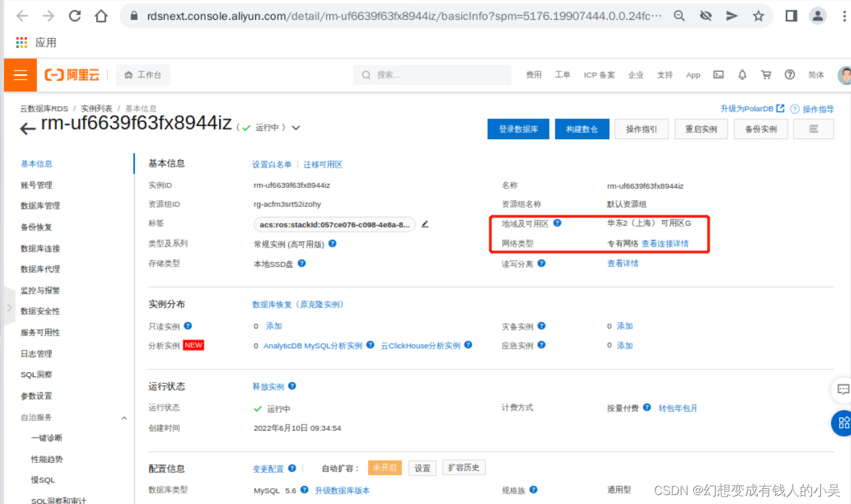Edit the 标签 field with the pencil icon
The image size is (851, 504).
point(424,224)
